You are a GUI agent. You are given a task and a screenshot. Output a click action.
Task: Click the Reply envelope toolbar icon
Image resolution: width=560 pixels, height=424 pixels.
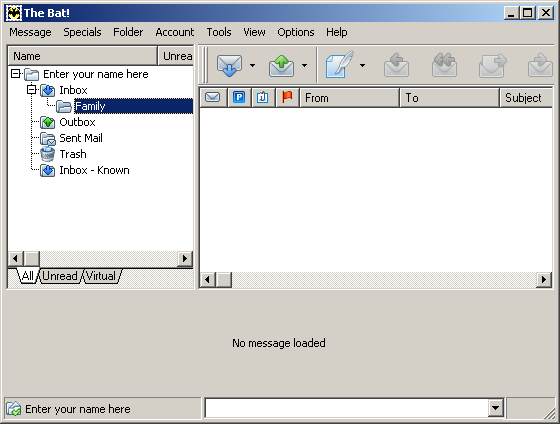[396, 65]
